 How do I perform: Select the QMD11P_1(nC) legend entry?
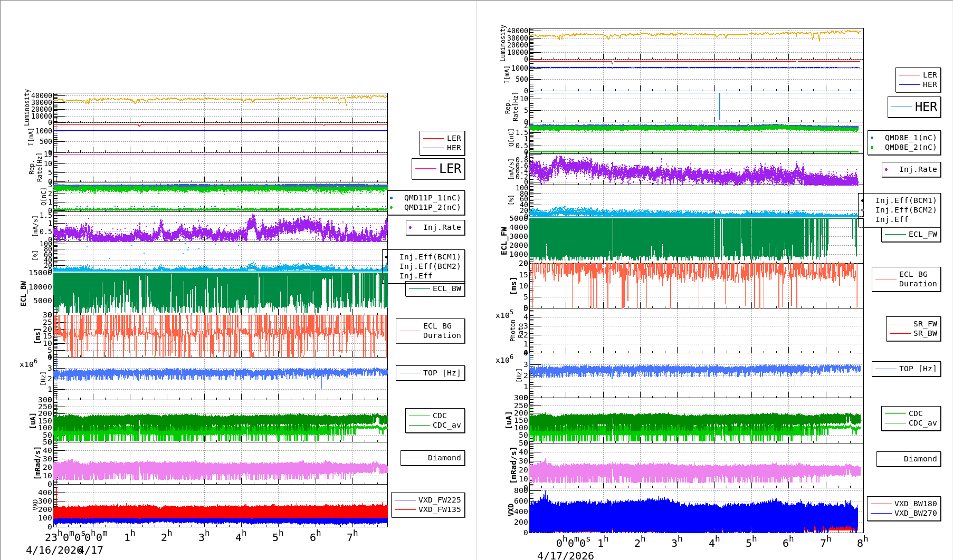(432, 198)
